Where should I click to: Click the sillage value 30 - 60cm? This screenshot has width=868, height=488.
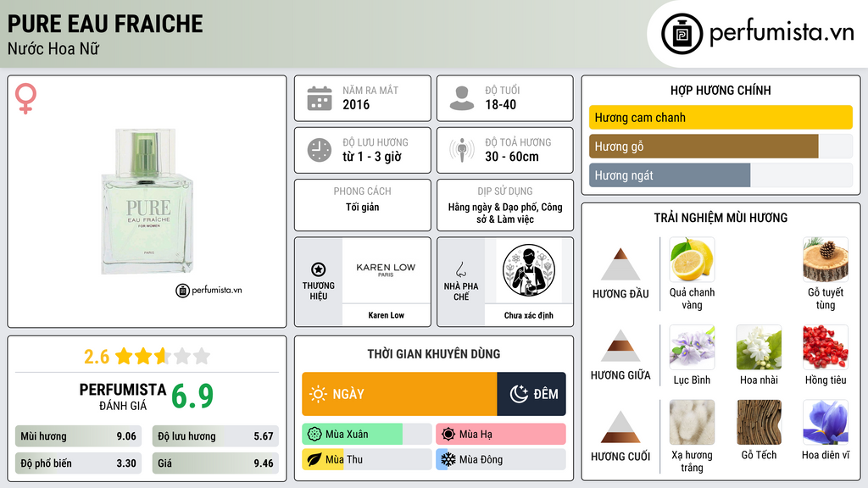(x=512, y=157)
